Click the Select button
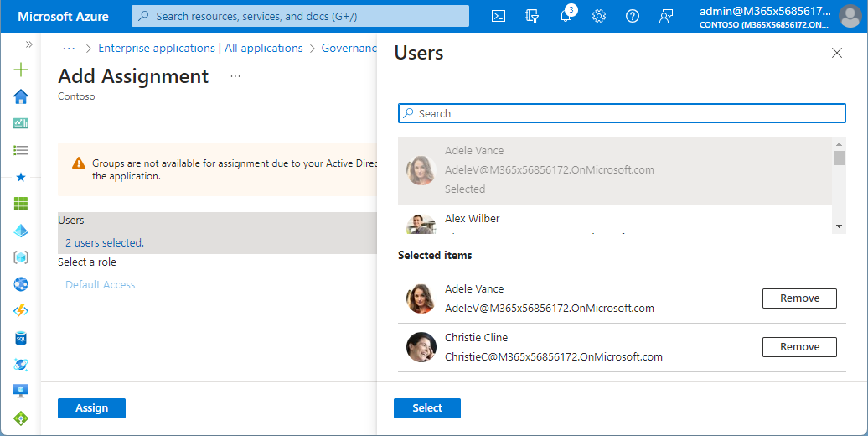This screenshot has width=868, height=436. tap(426, 408)
